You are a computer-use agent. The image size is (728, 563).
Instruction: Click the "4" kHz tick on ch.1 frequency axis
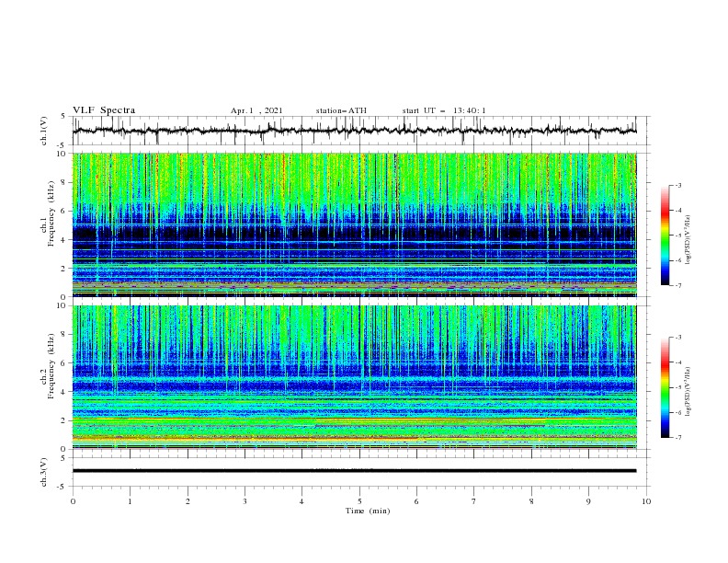tap(64, 240)
